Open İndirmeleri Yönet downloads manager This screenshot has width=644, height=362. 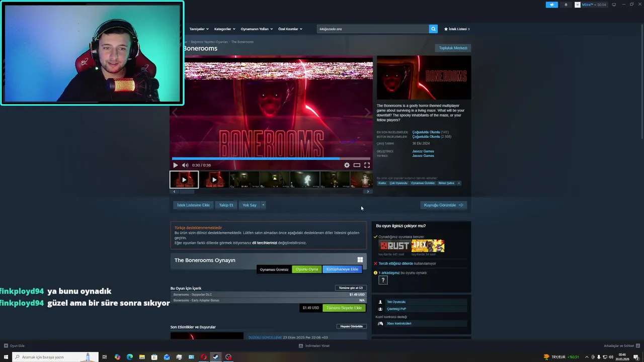tap(314, 346)
